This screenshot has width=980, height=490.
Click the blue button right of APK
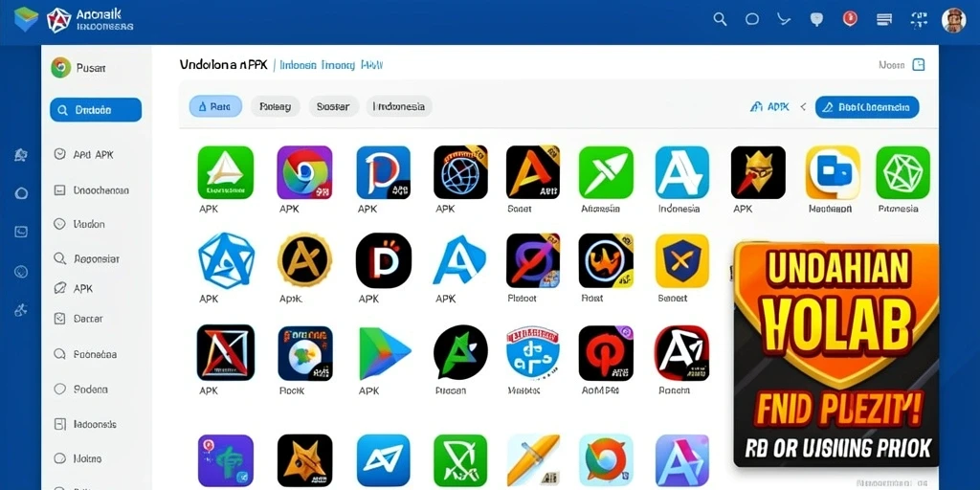pos(867,107)
